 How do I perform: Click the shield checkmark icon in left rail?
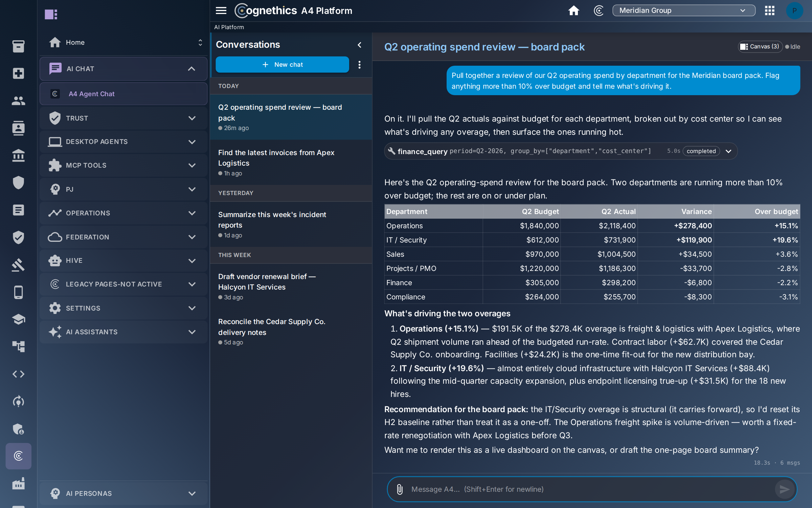(x=18, y=237)
